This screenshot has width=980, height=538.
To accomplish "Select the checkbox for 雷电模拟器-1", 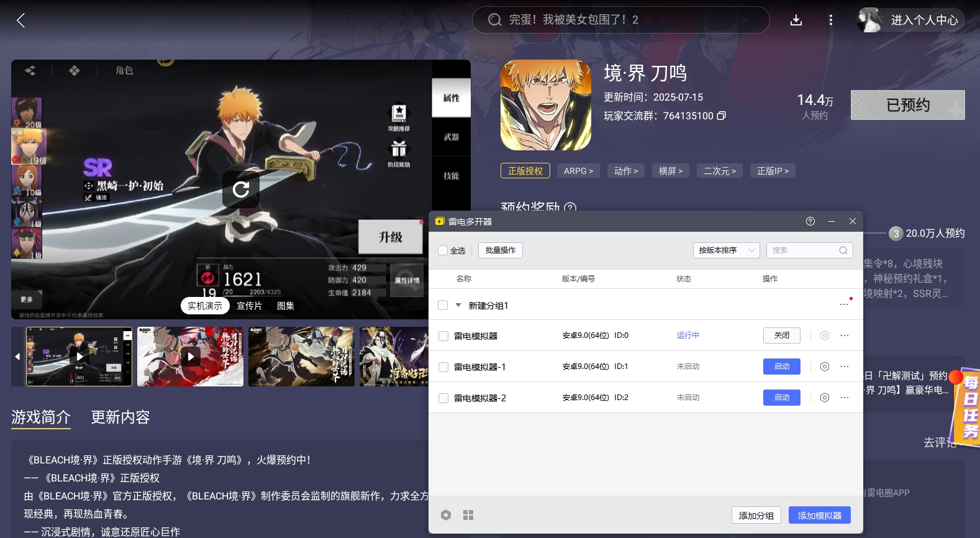I will tap(443, 367).
